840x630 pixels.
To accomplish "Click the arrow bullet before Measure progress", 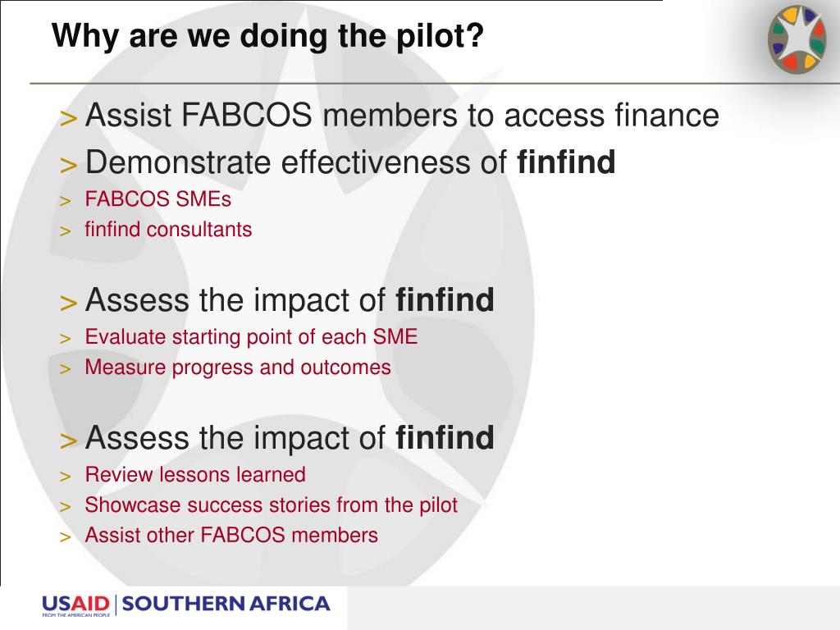I will 65,369.
